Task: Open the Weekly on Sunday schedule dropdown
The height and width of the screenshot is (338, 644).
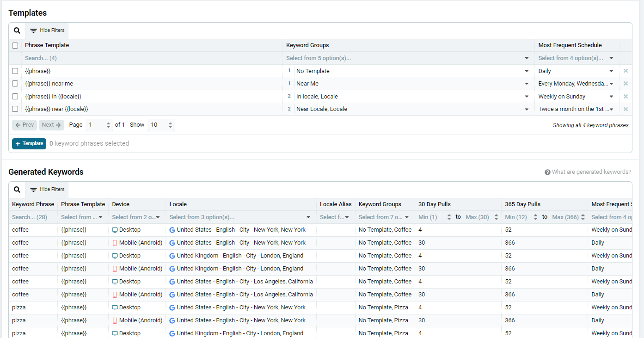Action: [577, 97]
